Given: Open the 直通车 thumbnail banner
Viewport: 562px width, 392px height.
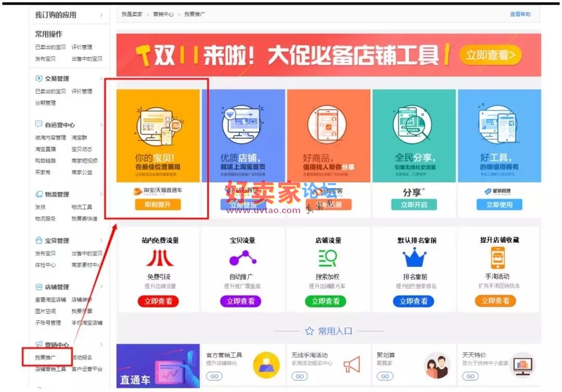Looking at the screenshot, I should click(x=158, y=366).
